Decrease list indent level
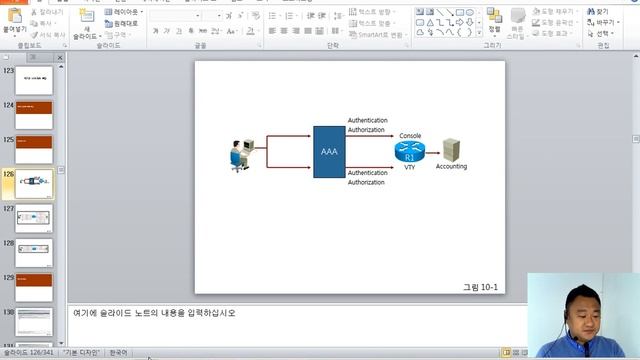 pos(311,16)
